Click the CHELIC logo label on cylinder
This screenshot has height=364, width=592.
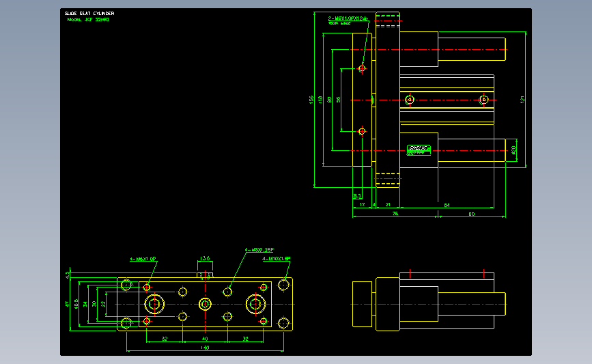pyautogui.click(x=419, y=150)
